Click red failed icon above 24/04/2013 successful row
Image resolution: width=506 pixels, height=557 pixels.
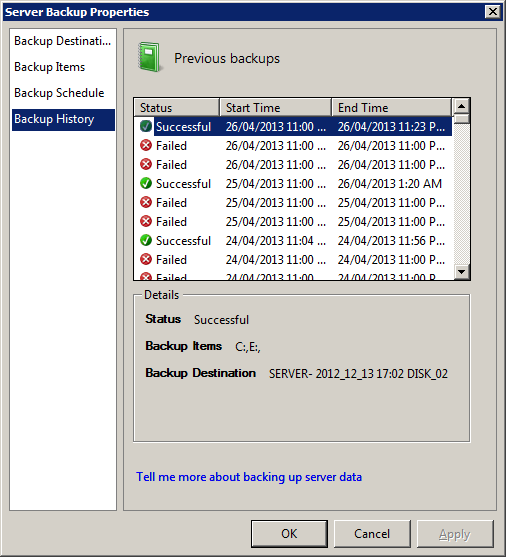click(x=146, y=221)
